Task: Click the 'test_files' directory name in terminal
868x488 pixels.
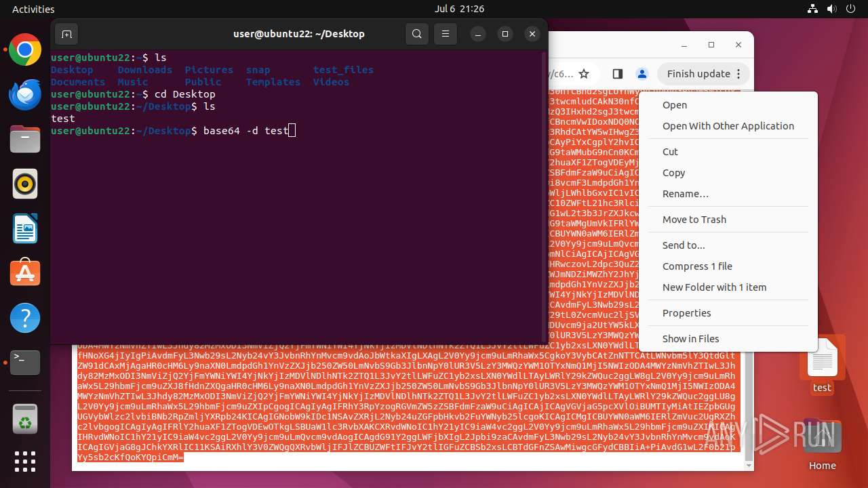Action: [x=343, y=70]
